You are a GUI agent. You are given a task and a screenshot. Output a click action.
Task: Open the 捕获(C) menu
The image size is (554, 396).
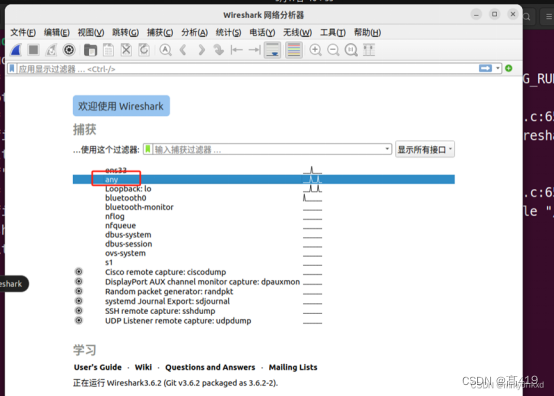[x=160, y=32]
